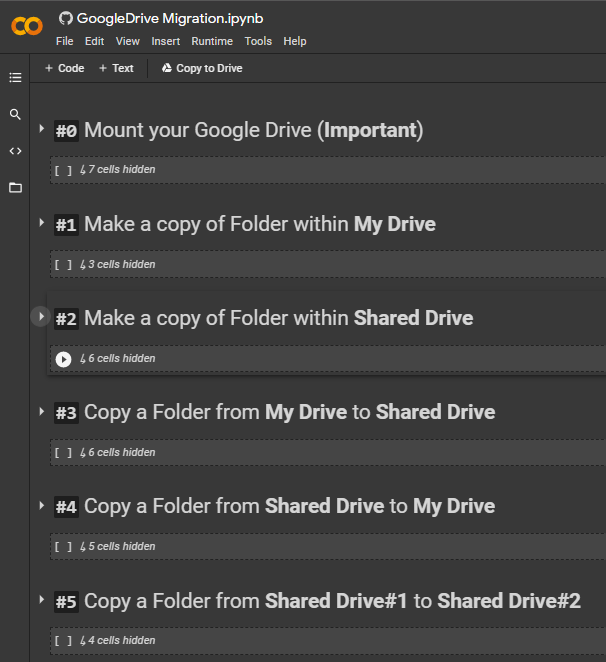Screen dimensions: 606x662
Task: Click the GitHub icon beside notebook title
Action: 65,18
